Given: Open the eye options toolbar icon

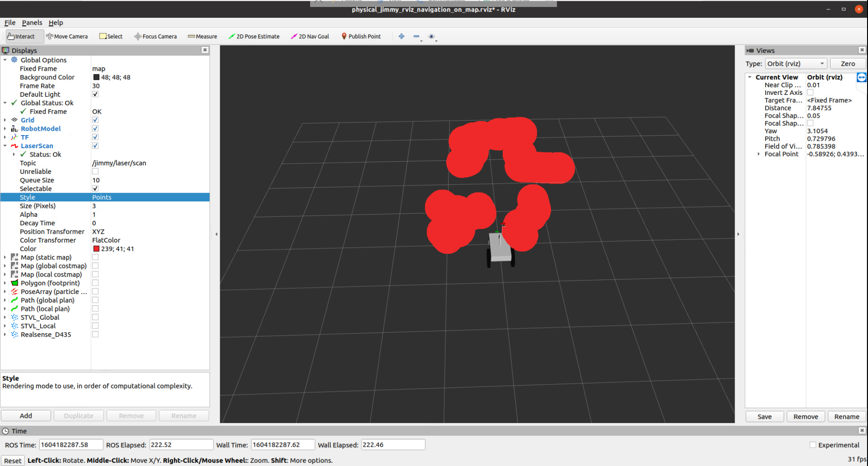Looking at the screenshot, I should click(x=432, y=36).
